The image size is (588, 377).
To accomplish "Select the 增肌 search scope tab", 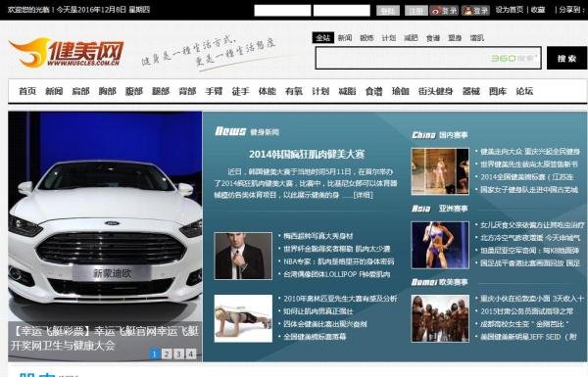I will (477, 38).
